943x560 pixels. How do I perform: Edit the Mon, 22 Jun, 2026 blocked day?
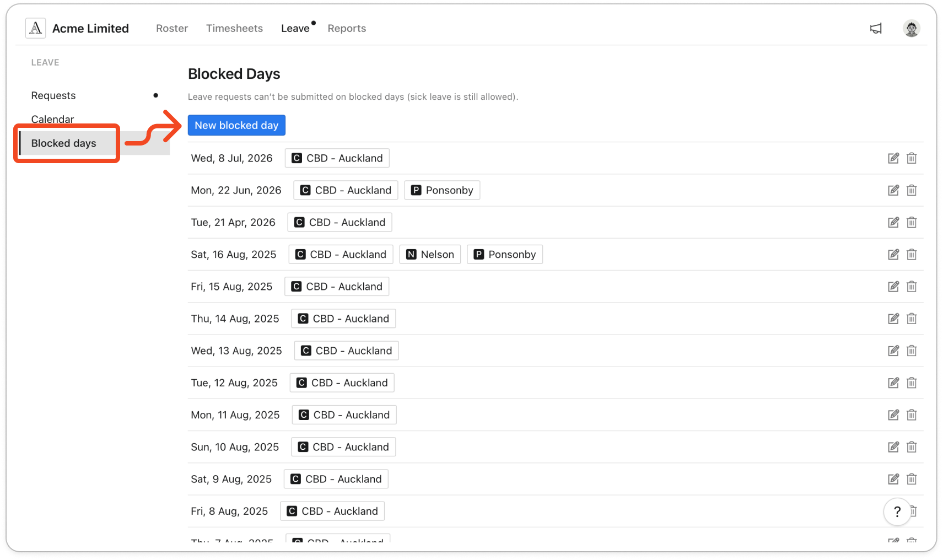pos(893,190)
